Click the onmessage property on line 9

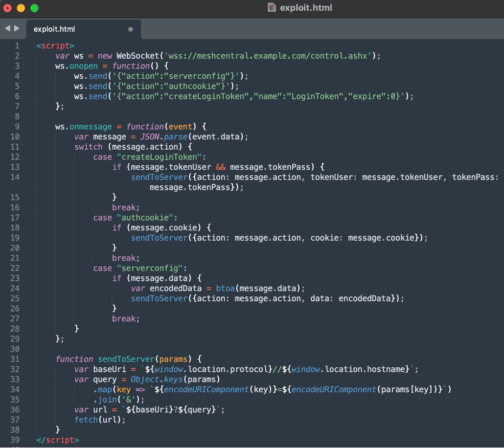(91, 127)
